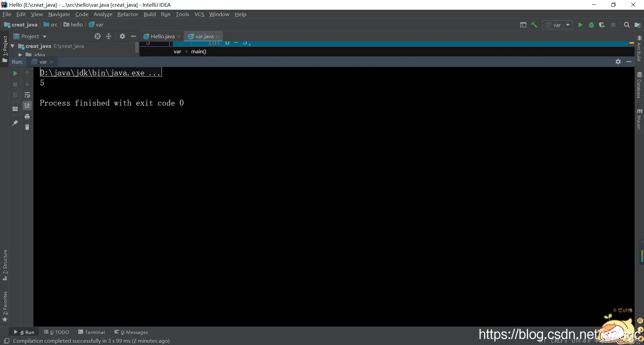Image resolution: width=644 pixels, height=345 pixels.
Task: Click the Pause Output icon
Action: point(15,95)
